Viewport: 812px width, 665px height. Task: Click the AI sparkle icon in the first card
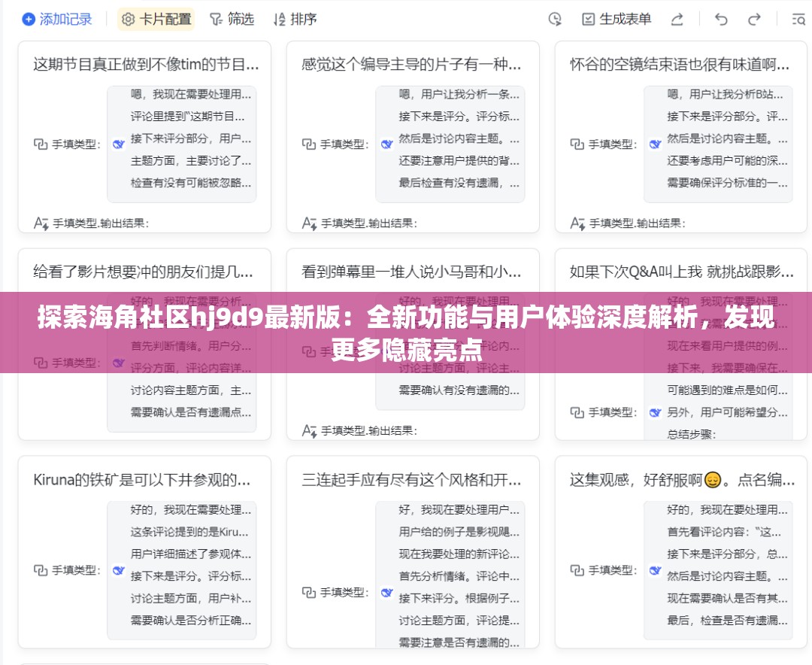(x=118, y=145)
